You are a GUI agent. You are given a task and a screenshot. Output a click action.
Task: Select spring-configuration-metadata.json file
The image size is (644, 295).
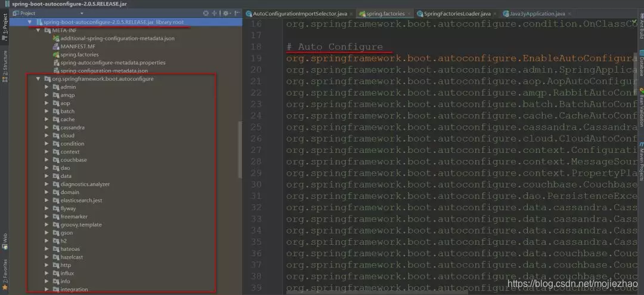click(101, 71)
